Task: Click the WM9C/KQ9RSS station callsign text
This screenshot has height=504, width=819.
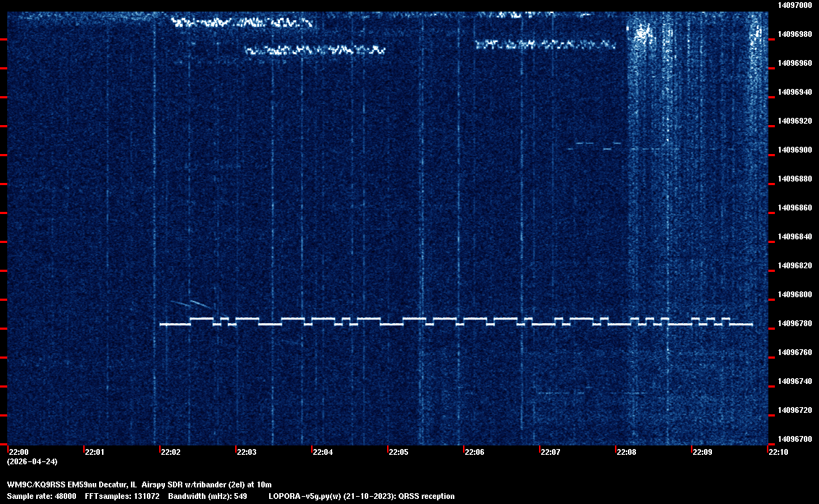Action: [35, 484]
